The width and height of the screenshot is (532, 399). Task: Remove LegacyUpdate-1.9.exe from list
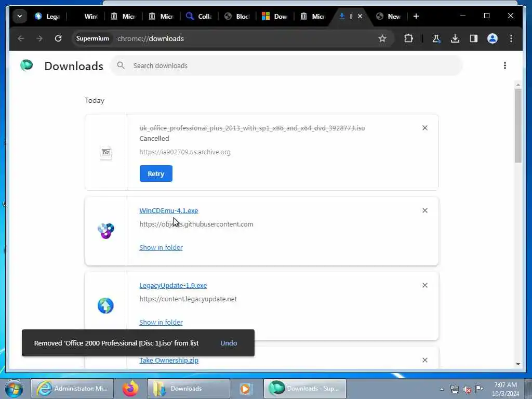[x=425, y=285]
